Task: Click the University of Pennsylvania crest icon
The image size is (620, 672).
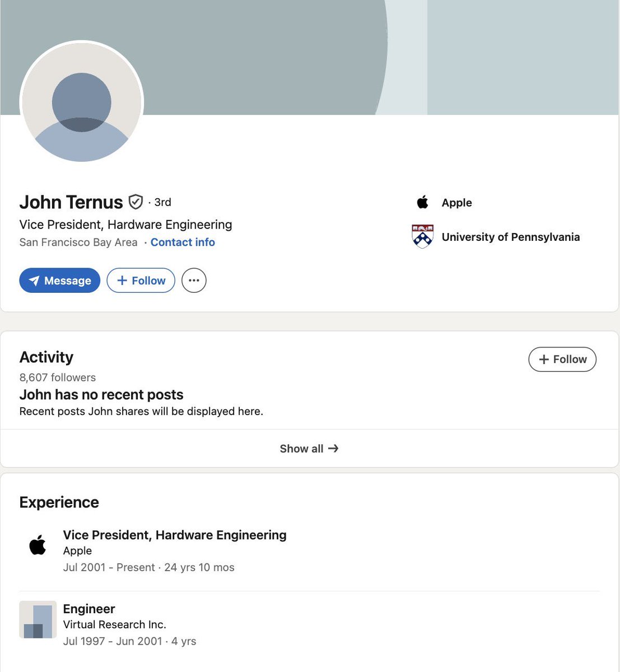Action: pyautogui.click(x=422, y=236)
